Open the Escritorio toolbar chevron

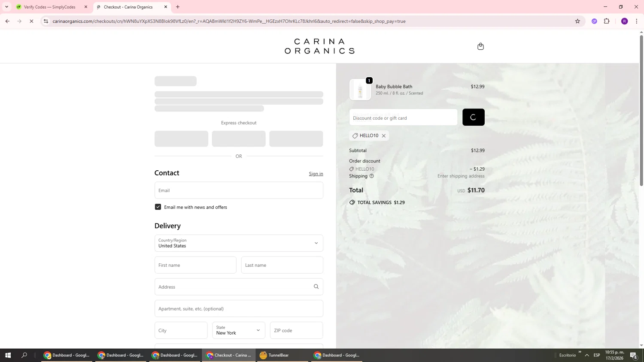pos(580,352)
